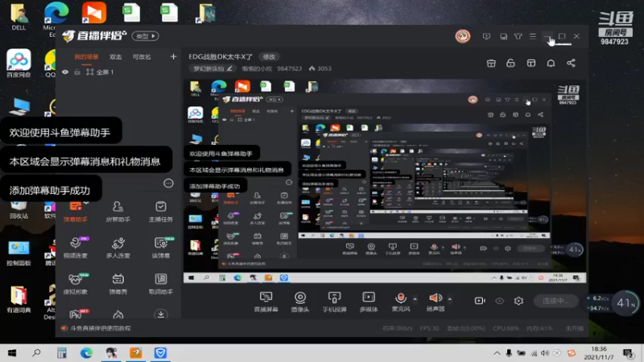Click the gift box icon
Viewport: 644px width, 362px height.
point(491,64)
